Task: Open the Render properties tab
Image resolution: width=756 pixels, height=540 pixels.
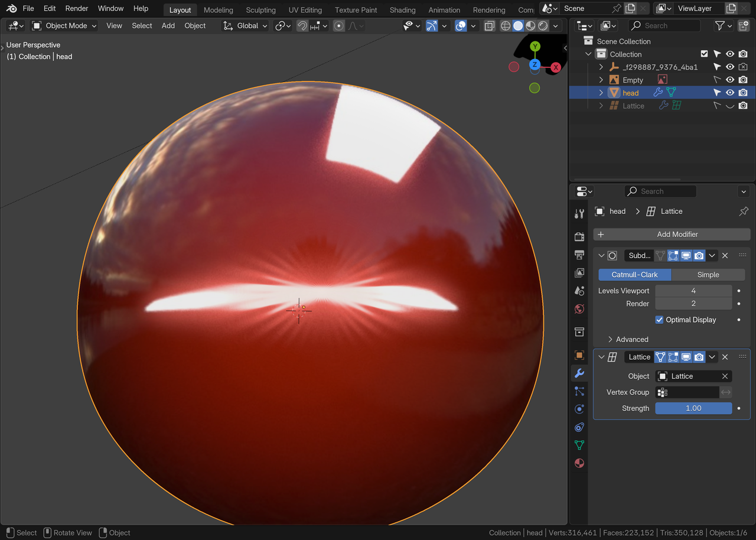Action: pos(579,236)
